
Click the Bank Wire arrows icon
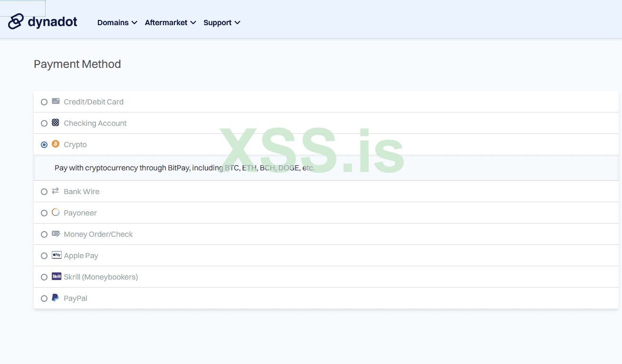pyautogui.click(x=56, y=191)
